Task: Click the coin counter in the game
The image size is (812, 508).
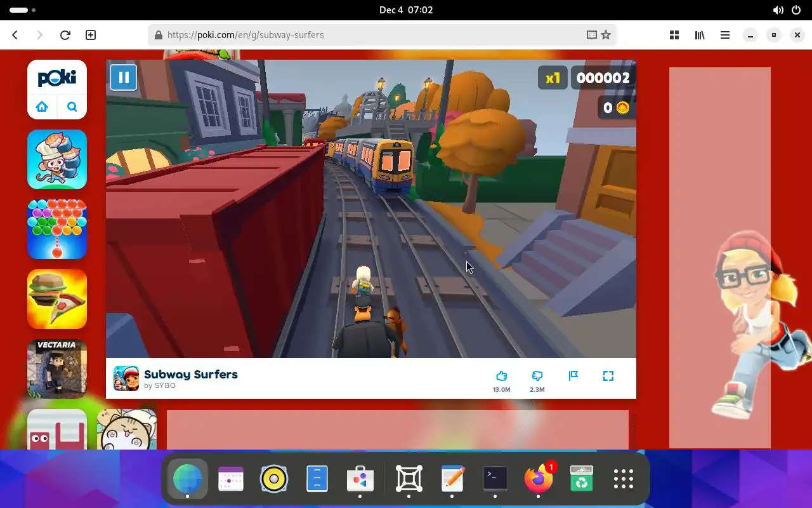Action: click(x=615, y=108)
